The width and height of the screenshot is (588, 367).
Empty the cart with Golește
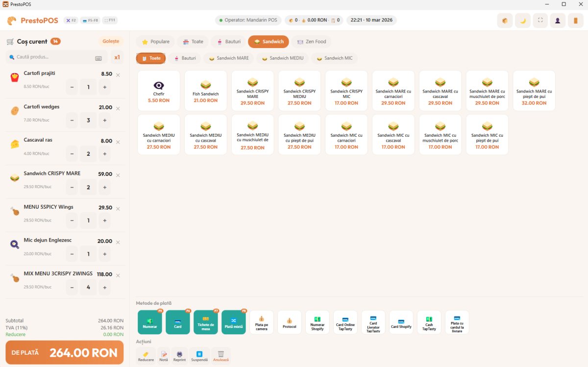pyautogui.click(x=111, y=41)
